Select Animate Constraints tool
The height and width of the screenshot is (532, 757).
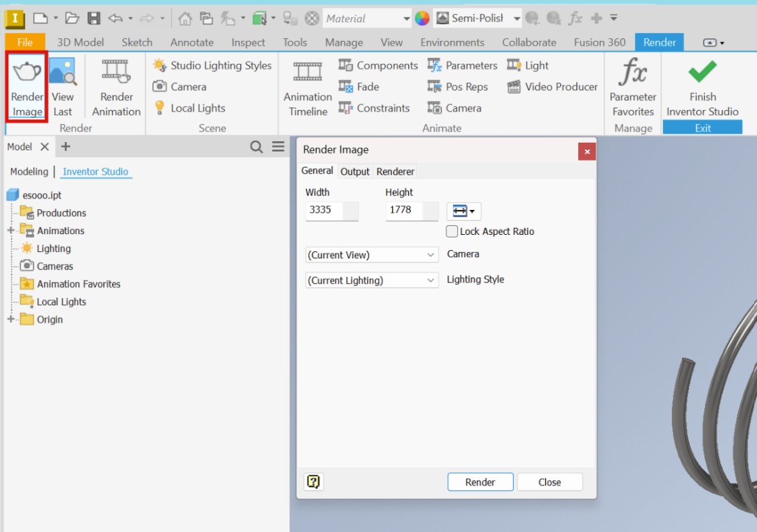374,107
